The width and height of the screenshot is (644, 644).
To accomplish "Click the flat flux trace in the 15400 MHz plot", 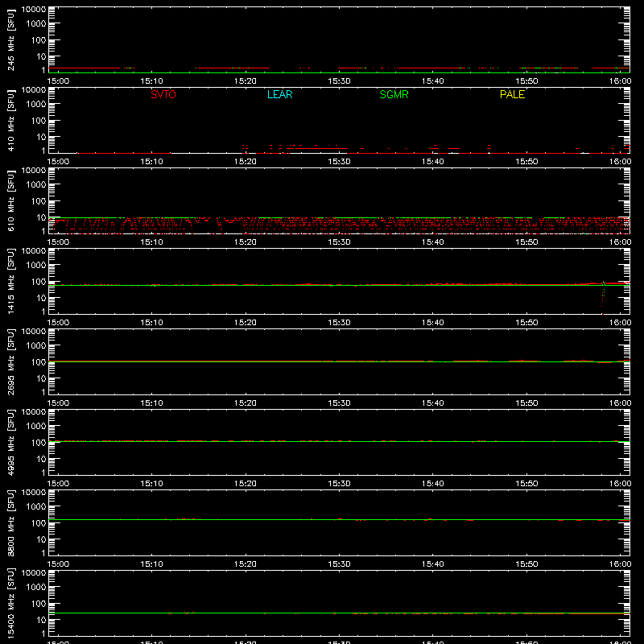I will point(339,613).
